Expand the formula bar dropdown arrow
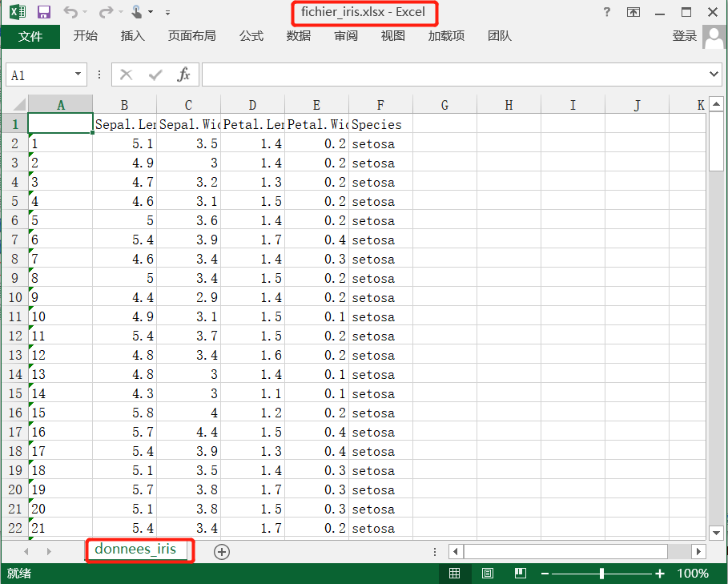Screen dimensions: 728x584 click(716, 74)
